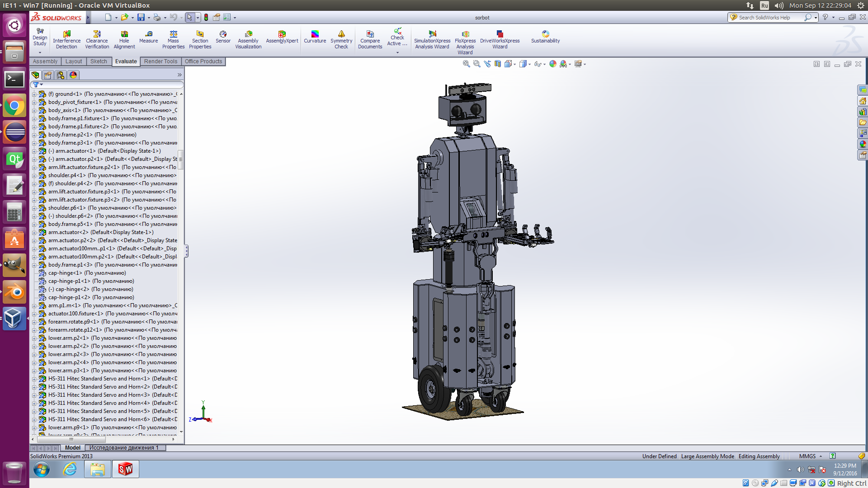Image resolution: width=868 pixels, height=488 pixels.
Task: Open the Display Style dropdown arrow
Action: tap(529, 65)
